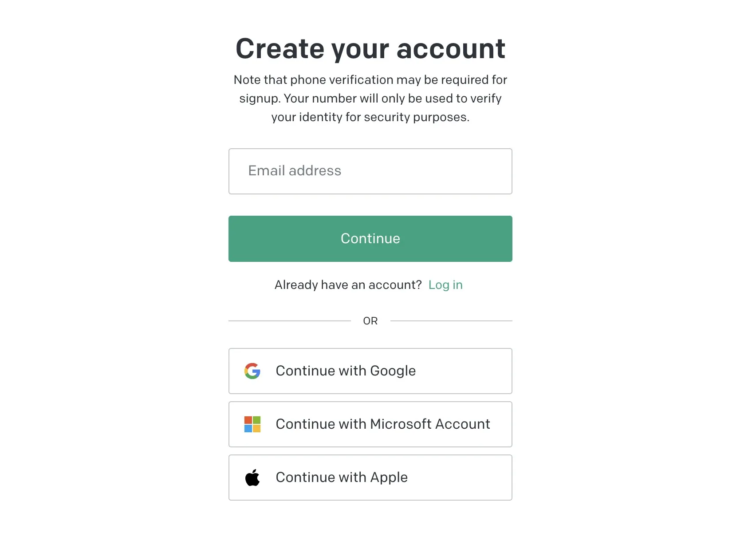Choose Continue with Microsoft Account
Screen dimensions: 756x545
[370, 424]
